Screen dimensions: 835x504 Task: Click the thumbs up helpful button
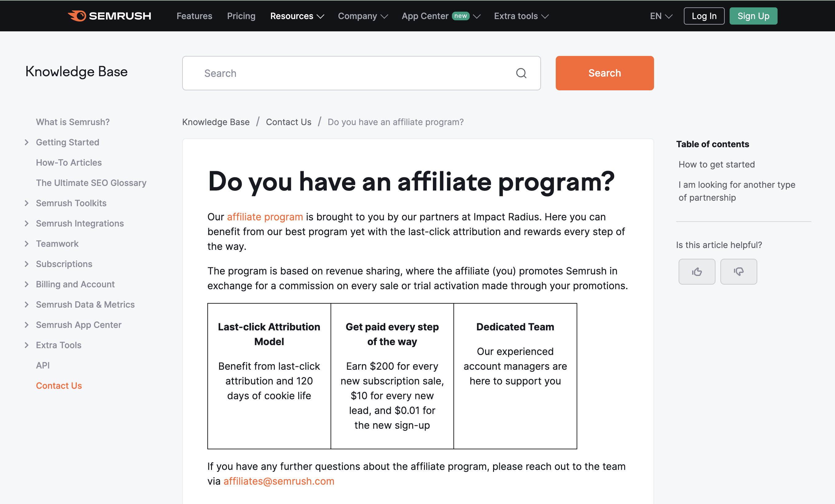(696, 271)
